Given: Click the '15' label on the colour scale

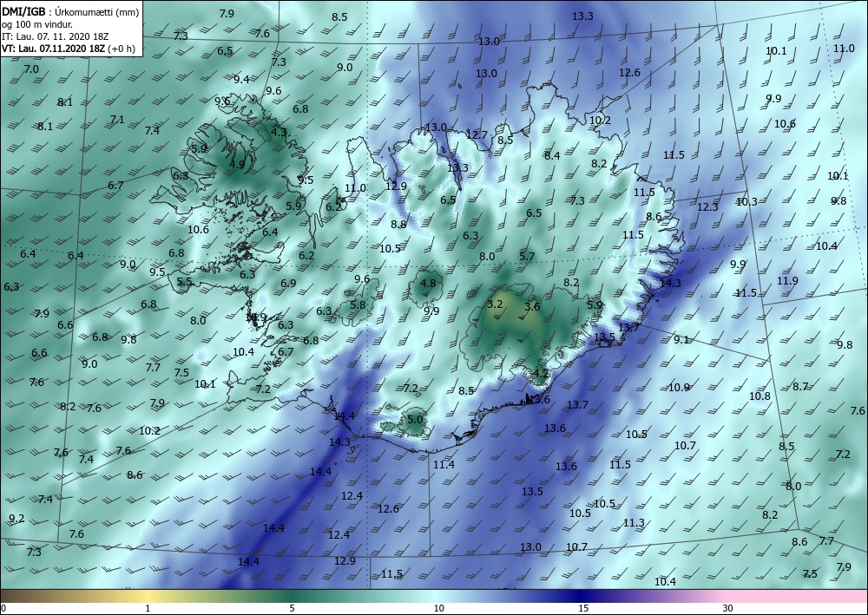Looking at the screenshot, I should point(583,609).
